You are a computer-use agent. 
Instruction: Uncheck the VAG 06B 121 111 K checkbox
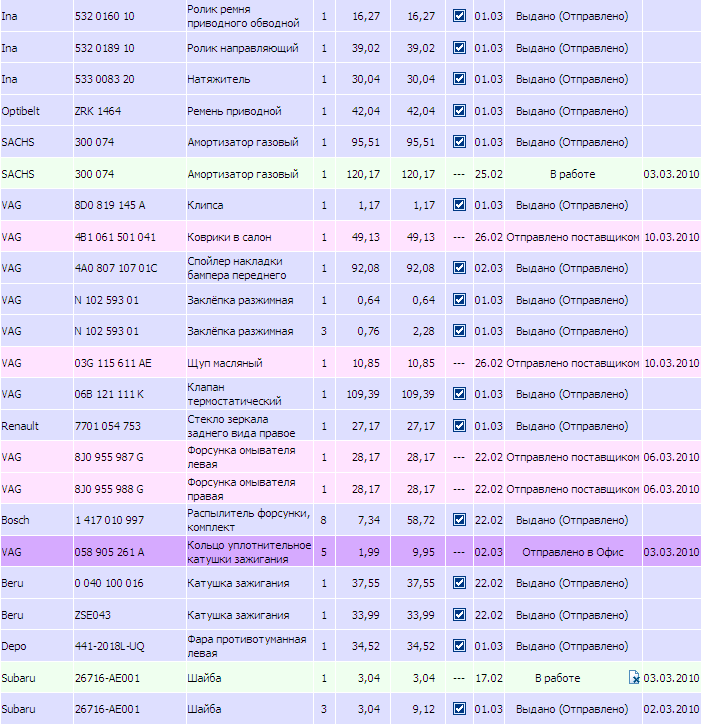pos(459,393)
